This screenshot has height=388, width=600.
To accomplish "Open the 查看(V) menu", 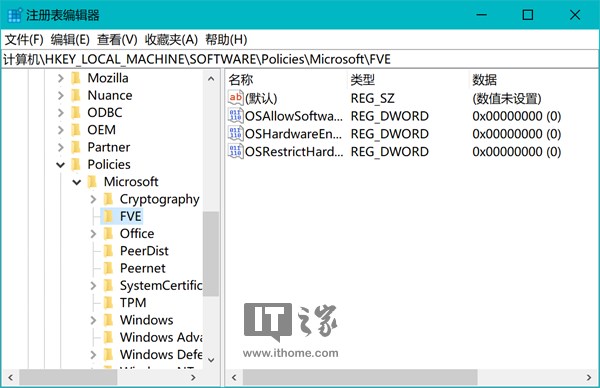I will pyautogui.click(x=117, y=39).
